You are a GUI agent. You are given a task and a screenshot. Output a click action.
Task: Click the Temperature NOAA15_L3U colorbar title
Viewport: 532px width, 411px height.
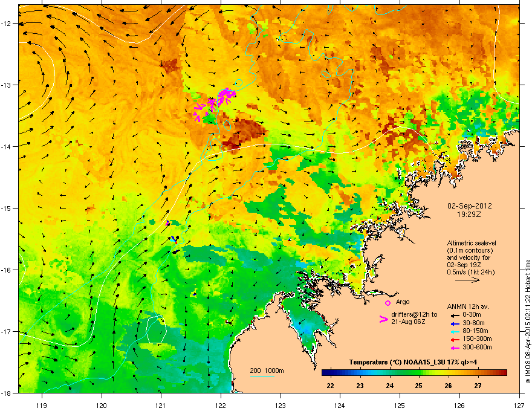coord(413,362)
